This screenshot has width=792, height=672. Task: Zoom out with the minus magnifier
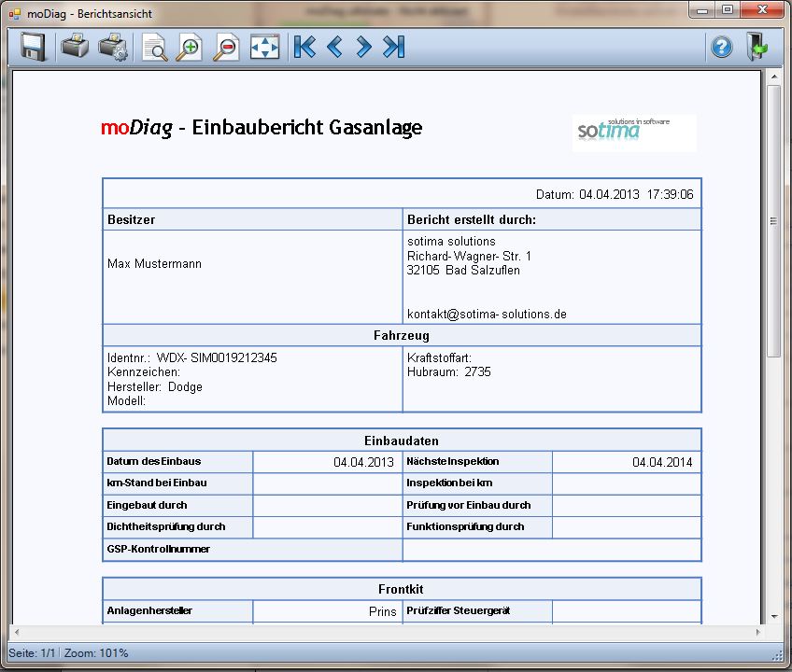pos(226,47)
